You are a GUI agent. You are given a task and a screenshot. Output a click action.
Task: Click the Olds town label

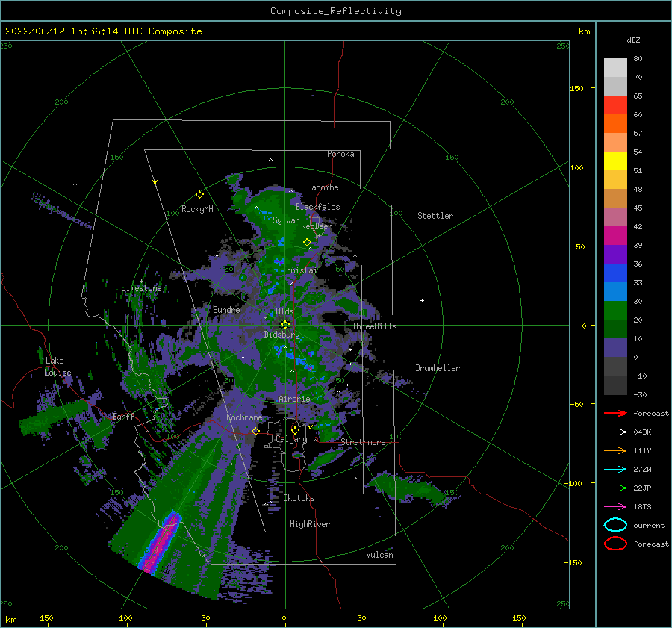click(284, 311)
